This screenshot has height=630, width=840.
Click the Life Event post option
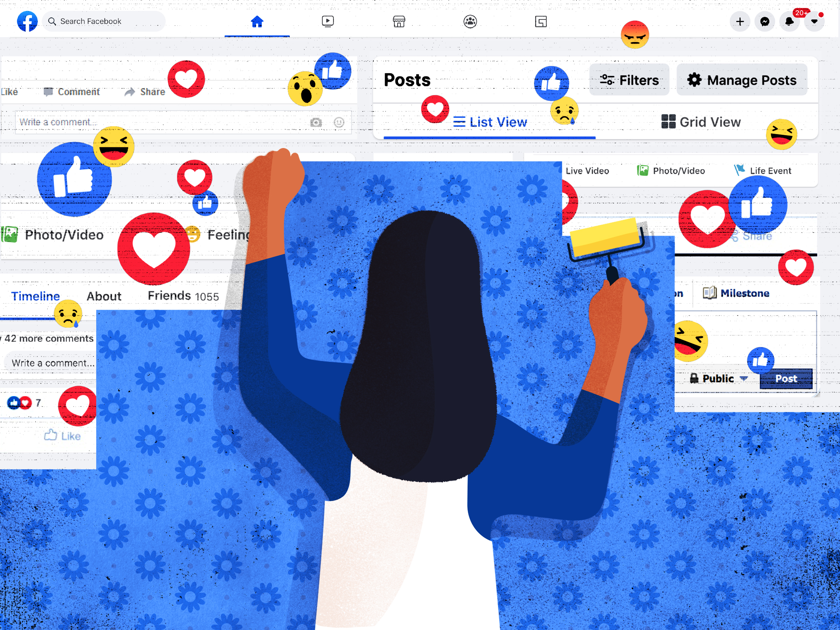click(764, 171)
